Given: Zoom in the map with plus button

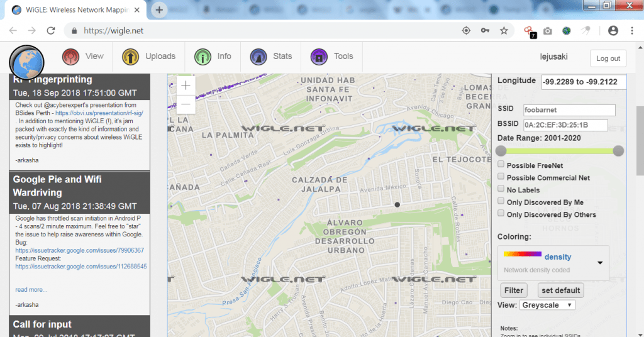Looking at the screenshot, I should coord(186,86).
